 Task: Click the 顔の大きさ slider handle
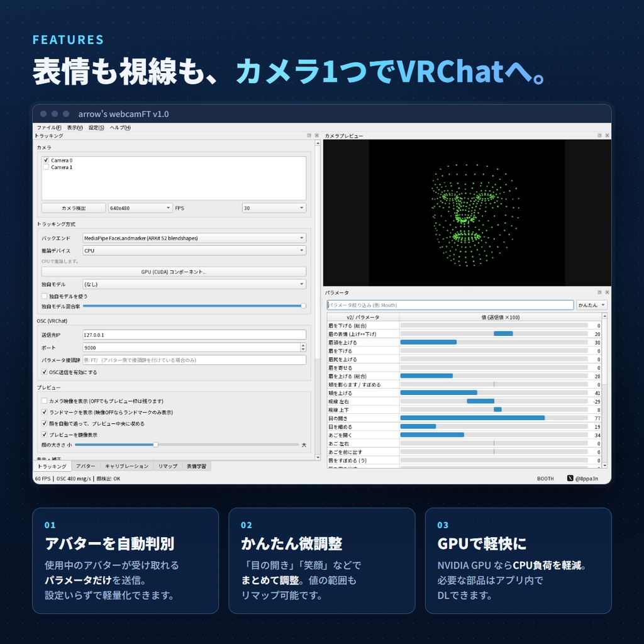[x=156, y=445]
